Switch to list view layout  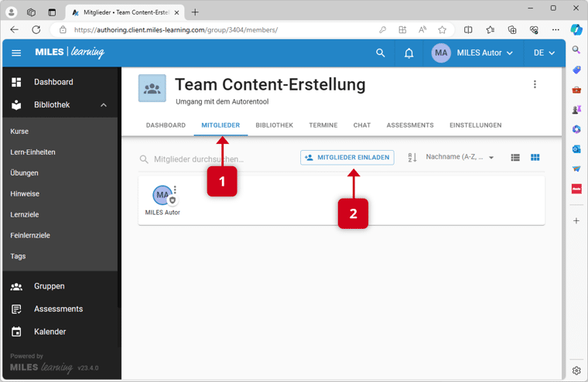pyautogui.click(x=515, y=158)
